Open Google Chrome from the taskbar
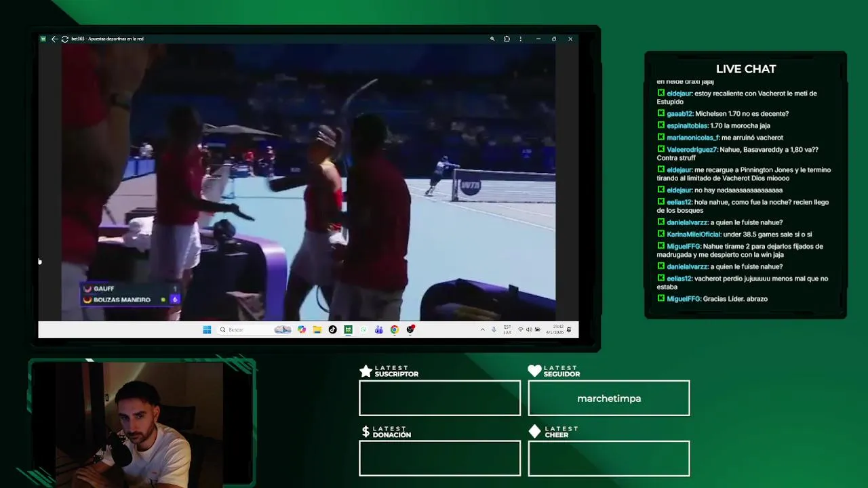This screenshot has width=868, height=488. tap(395, 329)
